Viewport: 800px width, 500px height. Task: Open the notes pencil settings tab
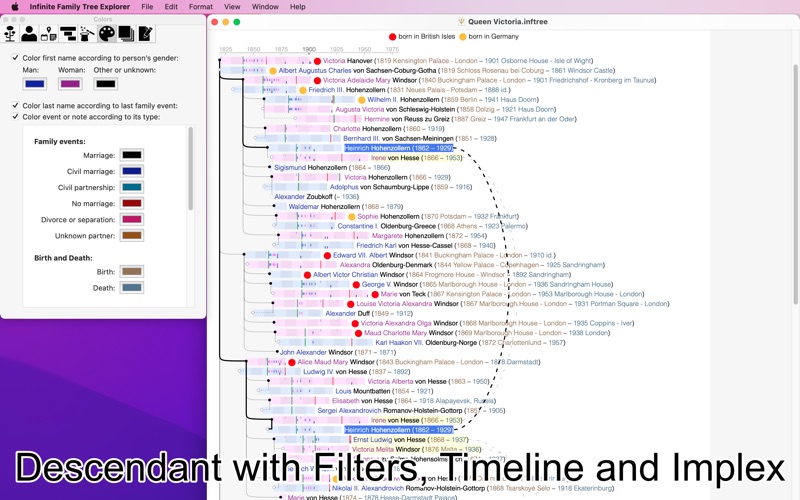pos(145,34)
